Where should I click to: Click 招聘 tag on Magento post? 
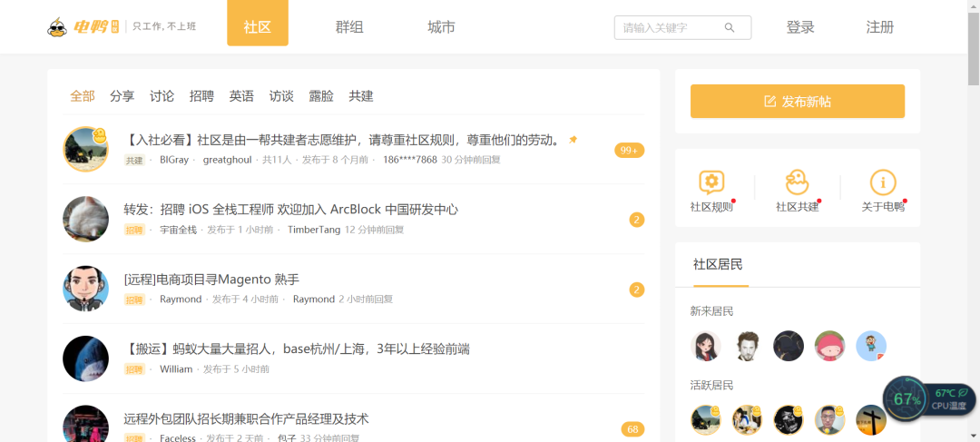134,300
